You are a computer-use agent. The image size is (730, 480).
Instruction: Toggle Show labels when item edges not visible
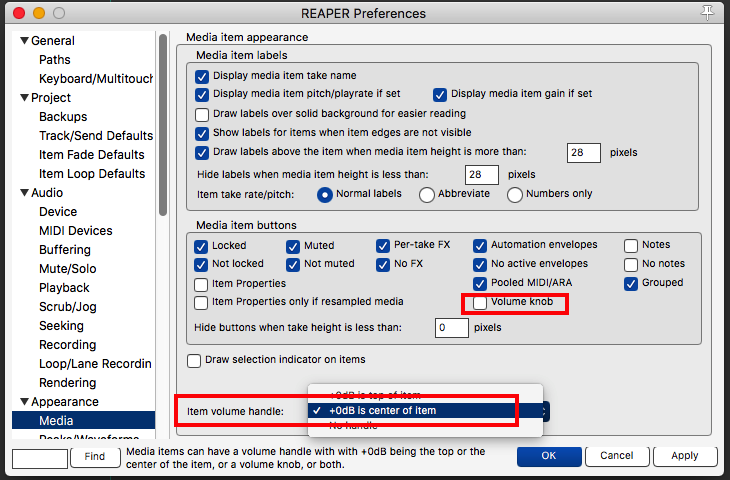point(202,134)
